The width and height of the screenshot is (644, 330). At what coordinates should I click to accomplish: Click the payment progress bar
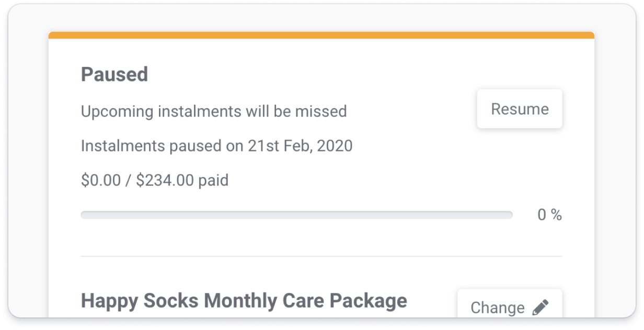296,215
